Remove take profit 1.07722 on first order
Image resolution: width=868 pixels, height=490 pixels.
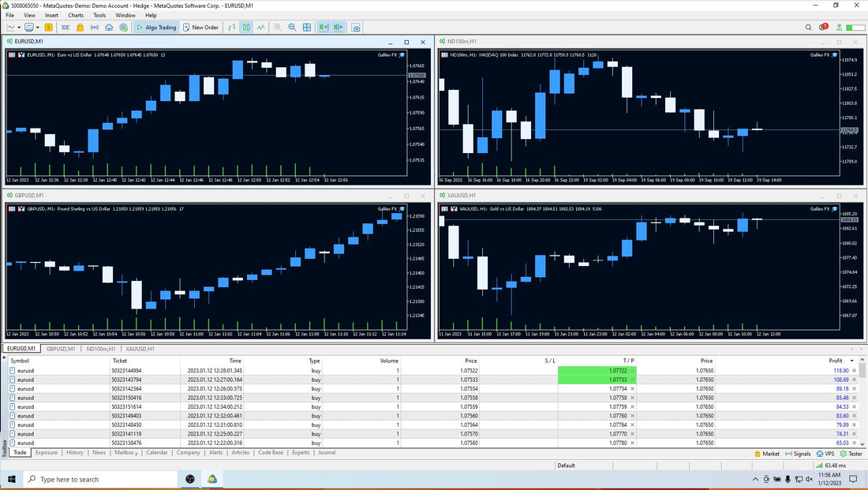pyautogui.click(x=632, y=370)
